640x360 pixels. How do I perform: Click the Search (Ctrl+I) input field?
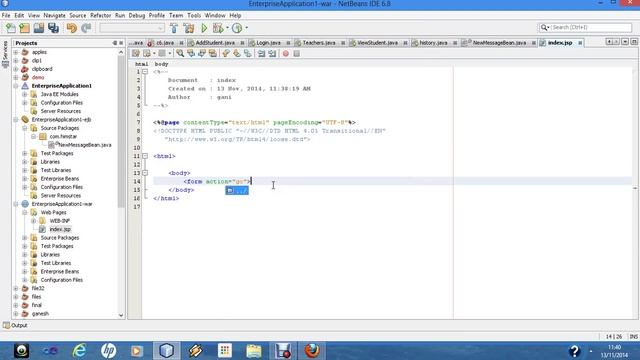coord(590,27)
